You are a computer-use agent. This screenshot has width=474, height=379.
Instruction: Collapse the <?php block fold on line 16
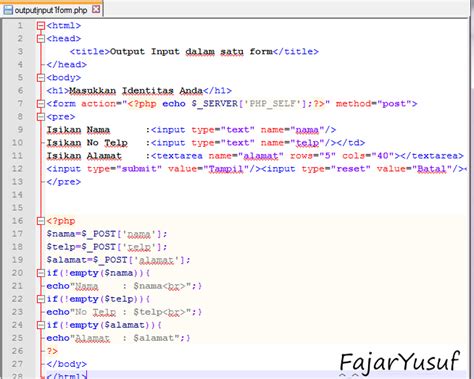[x=41, y=221]
